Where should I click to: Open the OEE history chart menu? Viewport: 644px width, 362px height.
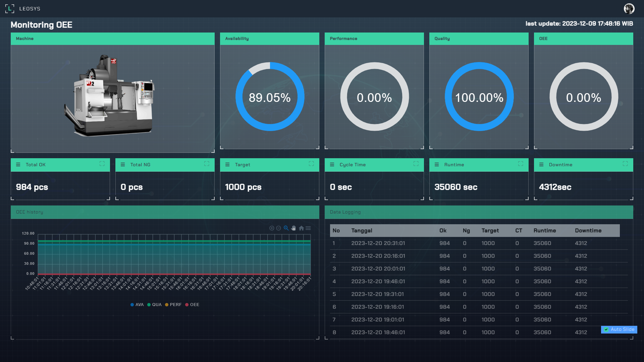tap(308, 228)
